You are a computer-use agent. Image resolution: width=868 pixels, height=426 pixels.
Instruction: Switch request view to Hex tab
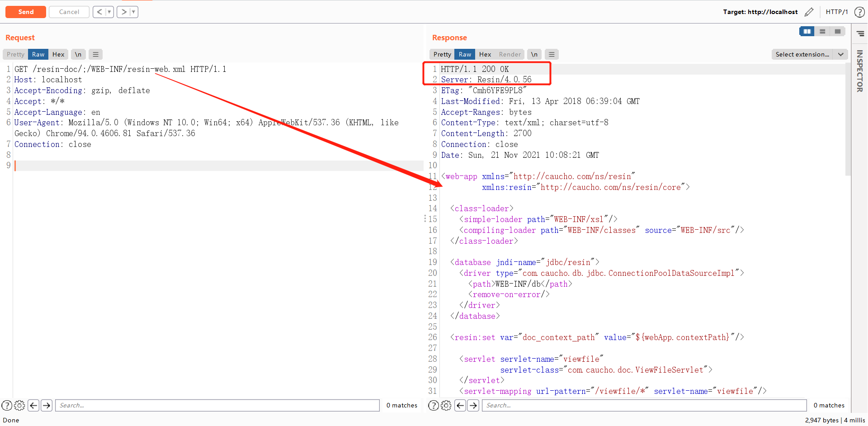58,54
